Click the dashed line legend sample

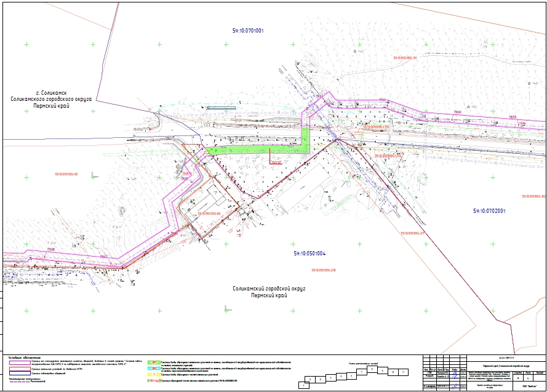(x=20, y=382)
